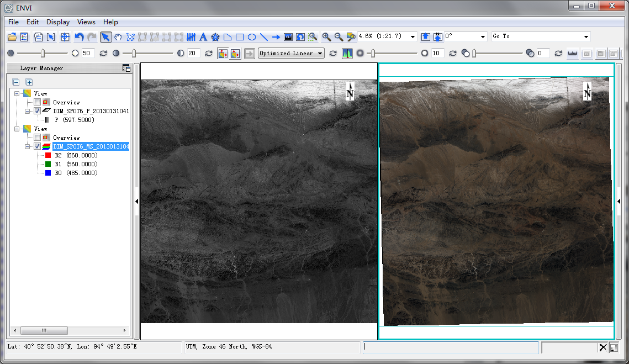Viewport: 629px width, 364px height.
Task: Uncheck the DIM_SPOT6_MS layer checkbox
Action: coord(37,146)
